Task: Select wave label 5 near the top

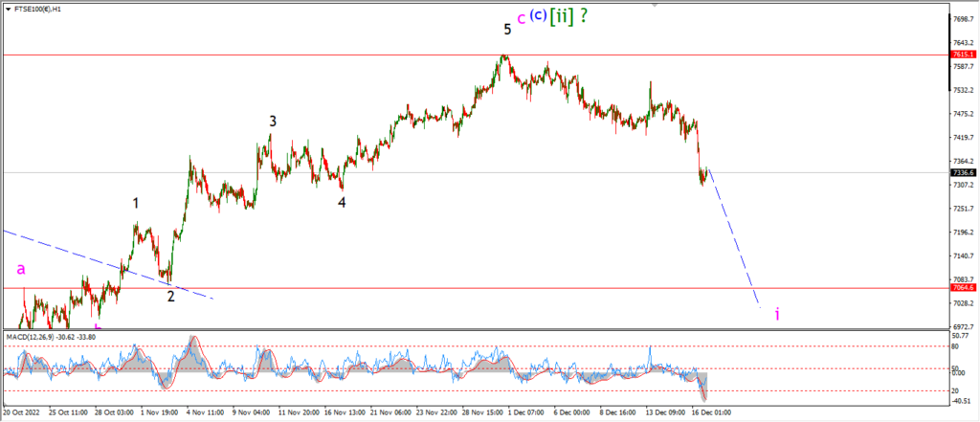Action: coord(507,29)
